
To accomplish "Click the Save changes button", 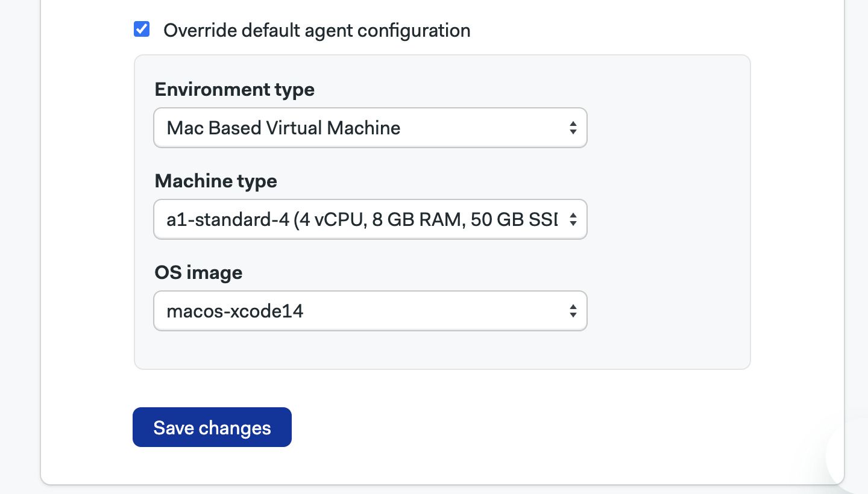I will [x=212, y=427].
